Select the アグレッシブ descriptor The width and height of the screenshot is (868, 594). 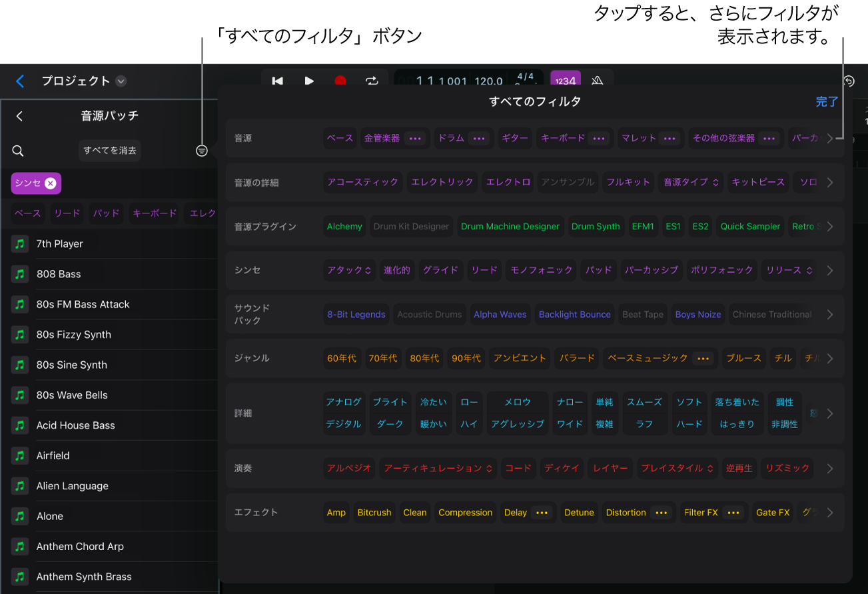coord(518,424)
